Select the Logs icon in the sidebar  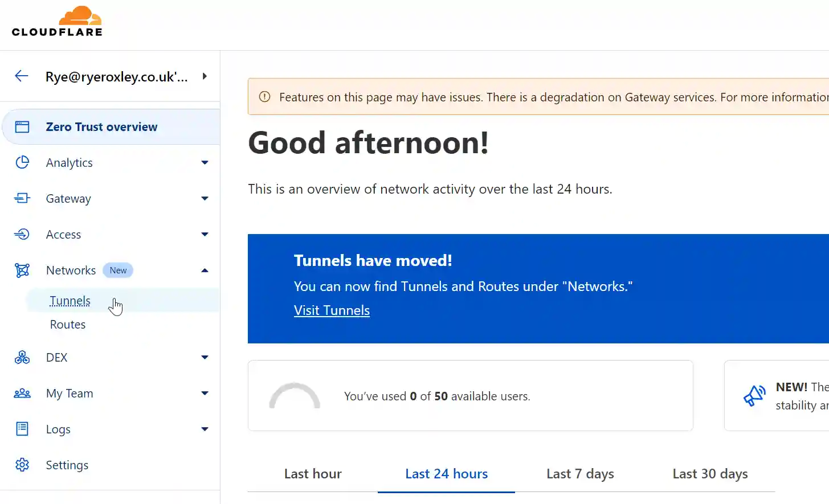coord(22,429)
